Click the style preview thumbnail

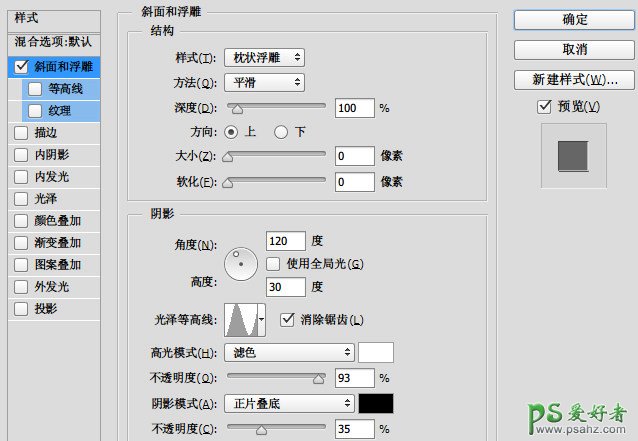[x=573, y=156]
